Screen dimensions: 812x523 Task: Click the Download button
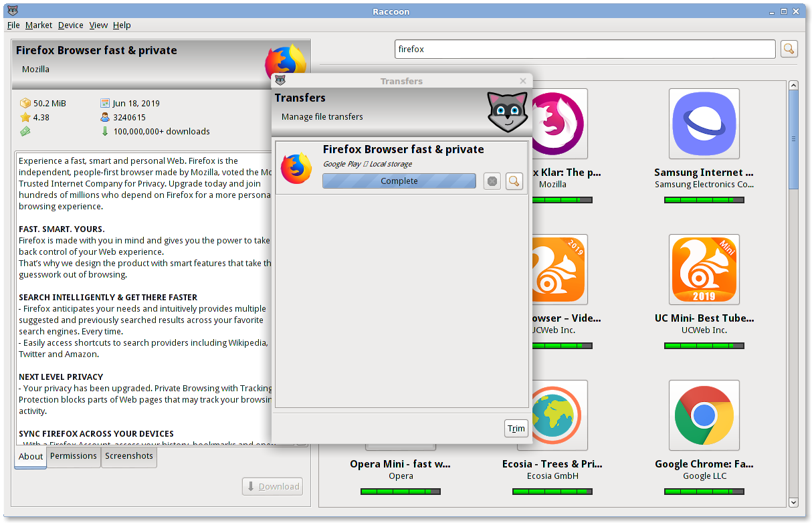coord(272,486)
